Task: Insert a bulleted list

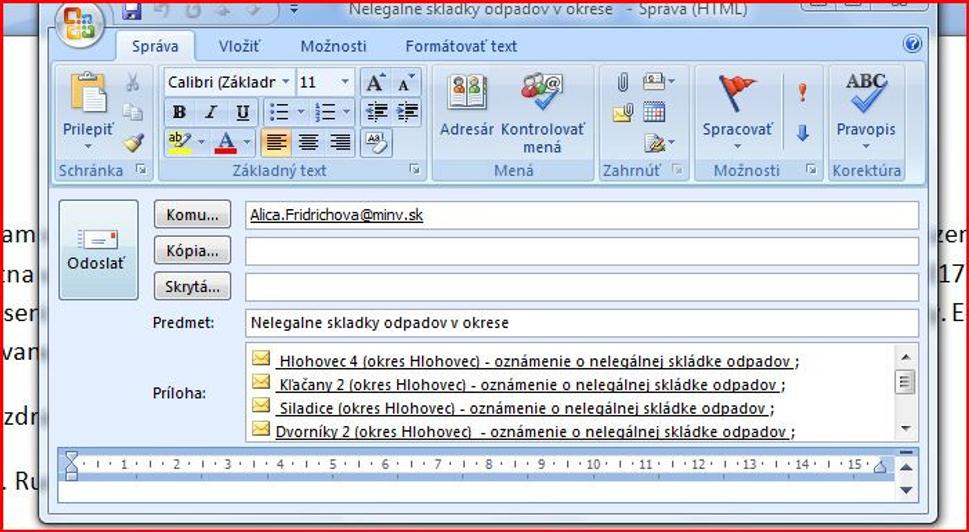Action: (x=279, y=112)
